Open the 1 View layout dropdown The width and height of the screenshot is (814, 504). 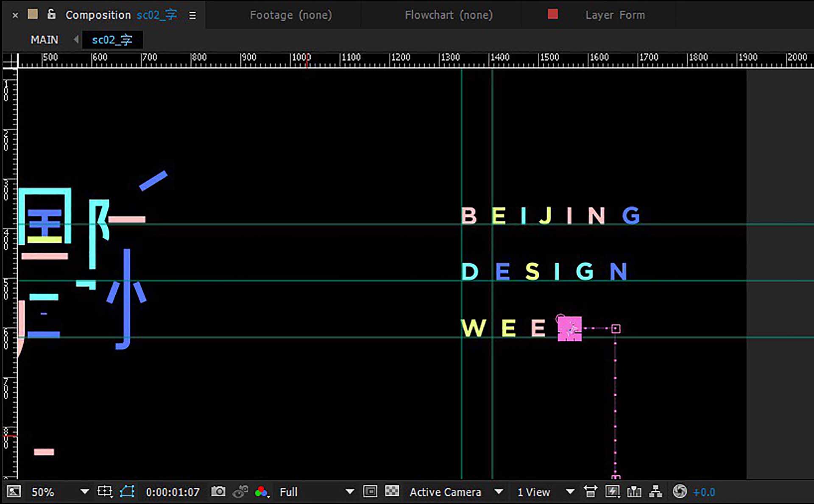[x=546, y=492]
